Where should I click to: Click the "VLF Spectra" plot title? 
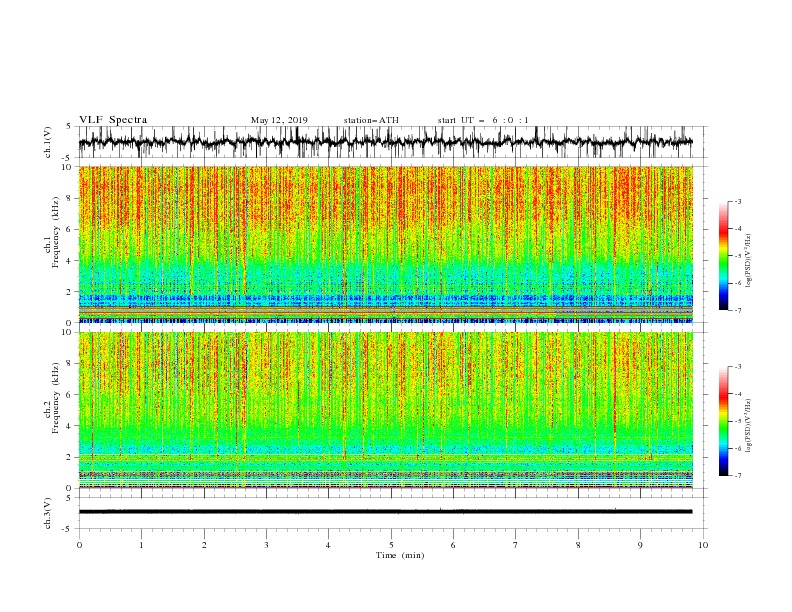click(113, 120)
